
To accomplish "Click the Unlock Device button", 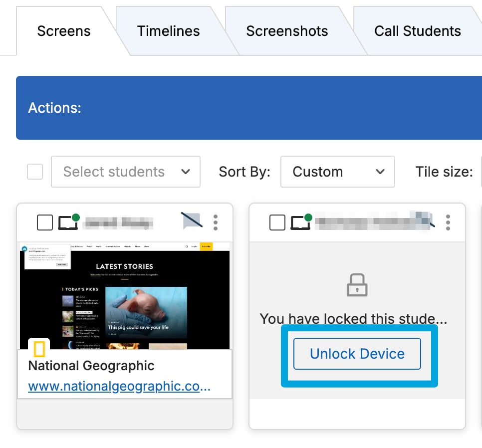I will point(357,354).
